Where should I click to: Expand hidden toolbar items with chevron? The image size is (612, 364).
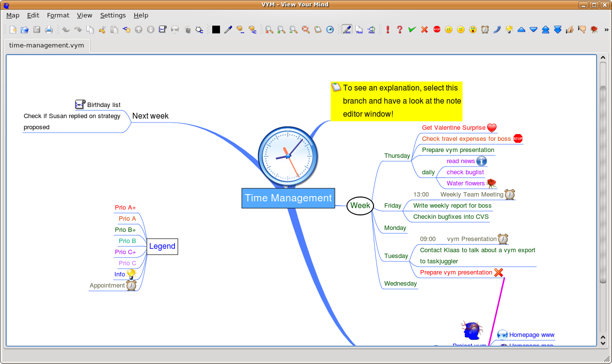coord(606,30)
